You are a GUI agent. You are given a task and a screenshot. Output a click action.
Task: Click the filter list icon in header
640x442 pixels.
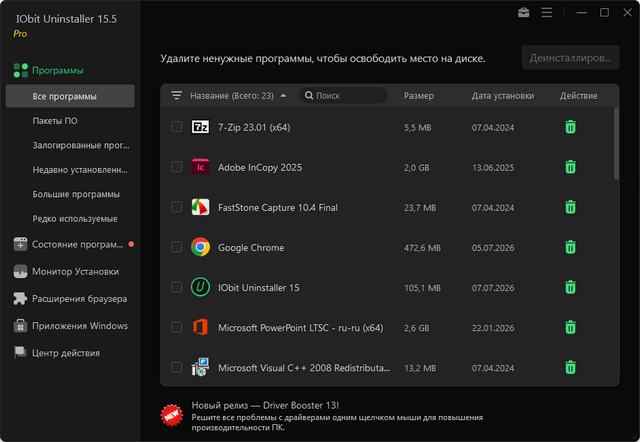point(176,96)
